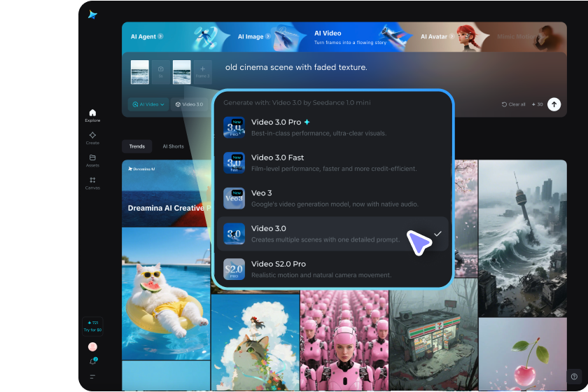This screenshot has width=588, height=392.
Task: Open the help question-mark icon
Action: point(574,377)
